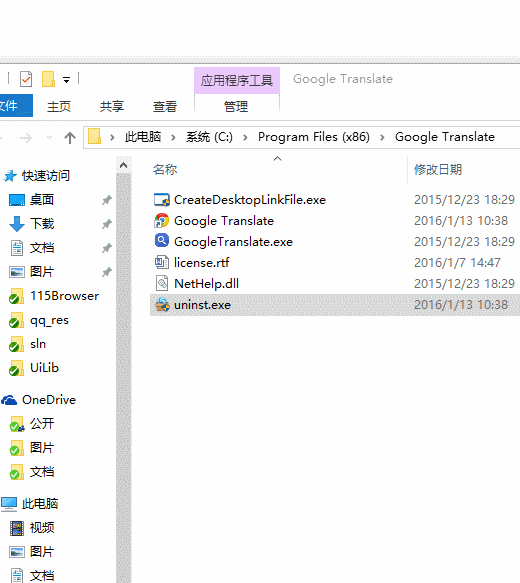Expand the chevron after 此电脑 in address bar
Image resolution: width=520 pixels, height=583 pixels.
(x=173, y=138)
